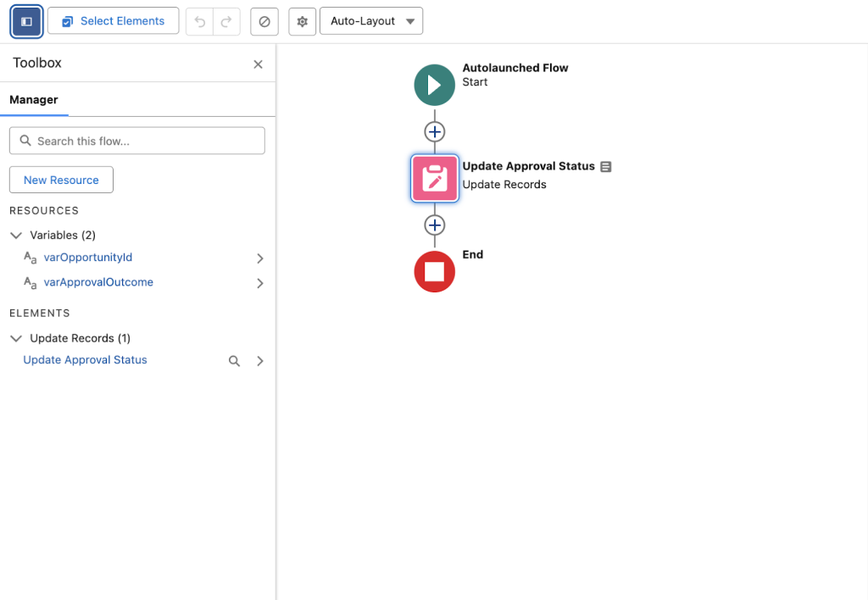Toggle the Toolbox panel button

pyautogui.click(x=26, y=21)
